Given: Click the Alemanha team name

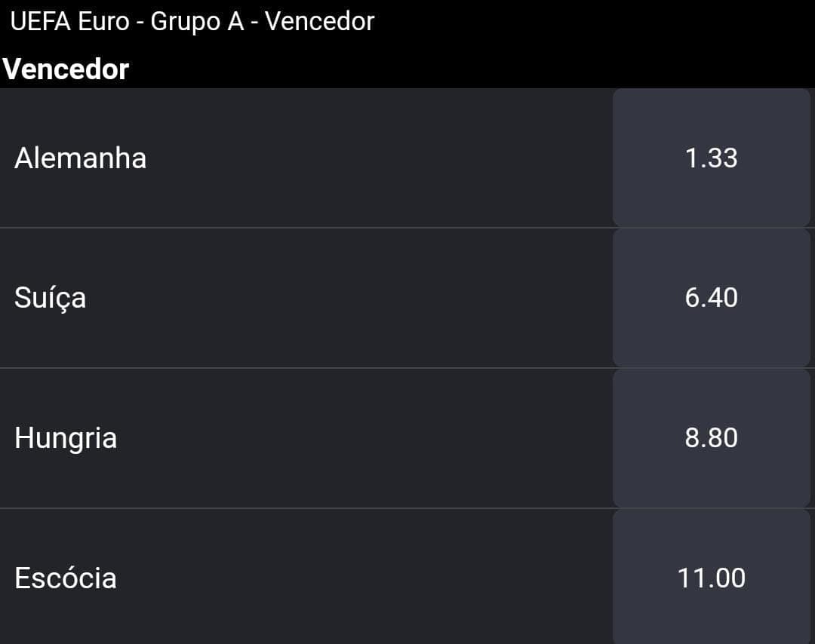Looking at the screenshot, I should tap(81, 158).
